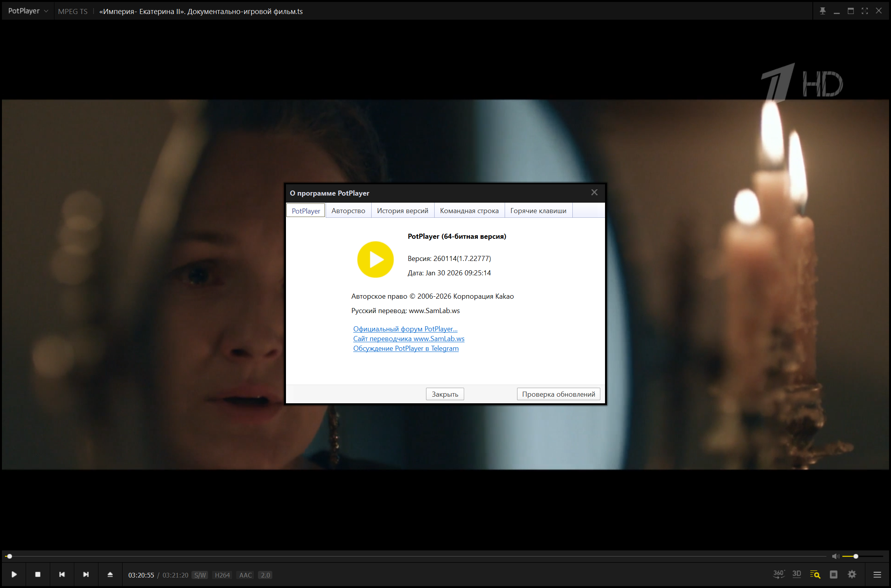Toggle 360° video mode icon
891x588 pixels.
click(779, 574)
